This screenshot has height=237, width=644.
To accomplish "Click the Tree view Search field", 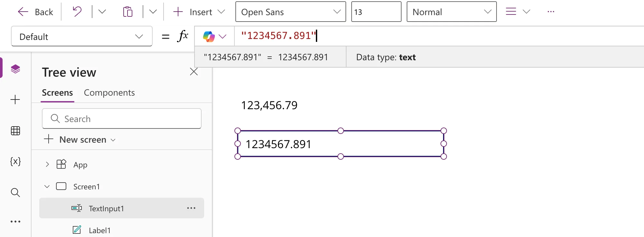I will coord(122,118).
